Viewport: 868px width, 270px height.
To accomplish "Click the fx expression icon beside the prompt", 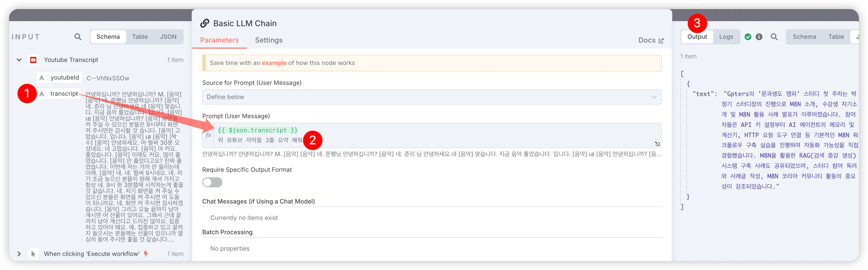I will pos(208,134).
